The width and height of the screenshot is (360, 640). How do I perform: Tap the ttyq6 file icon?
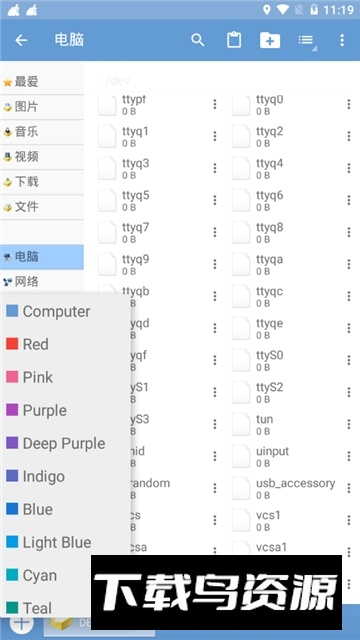[241, 200]
